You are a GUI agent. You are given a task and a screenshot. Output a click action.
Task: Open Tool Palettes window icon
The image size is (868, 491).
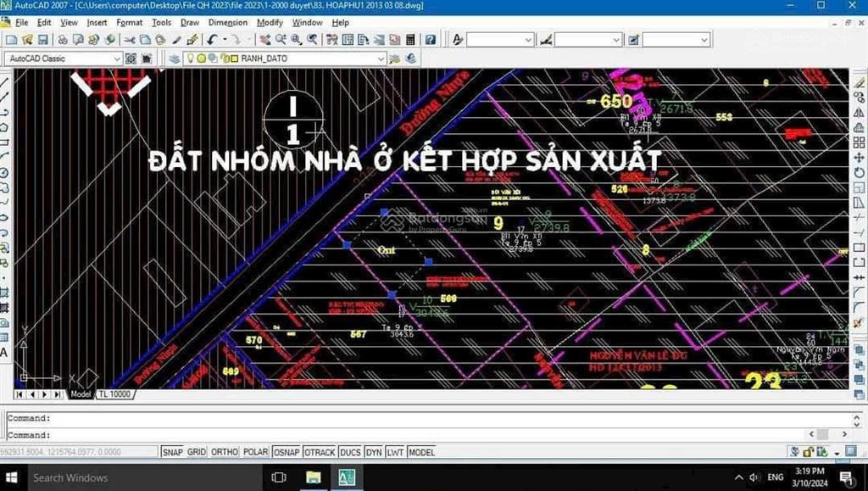(x=363, y=40)
